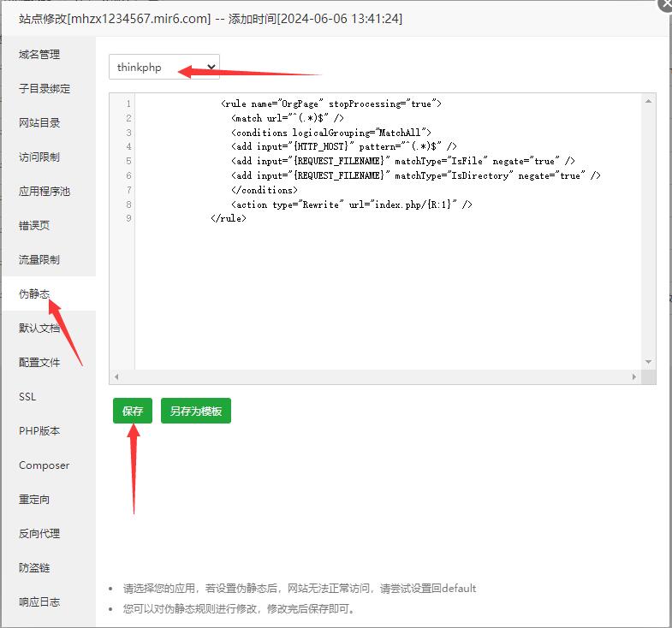This screenshot has width=672, height=628.
Task: Select 应用程序池 in the sidebar
Action: (x=45, y=192)
